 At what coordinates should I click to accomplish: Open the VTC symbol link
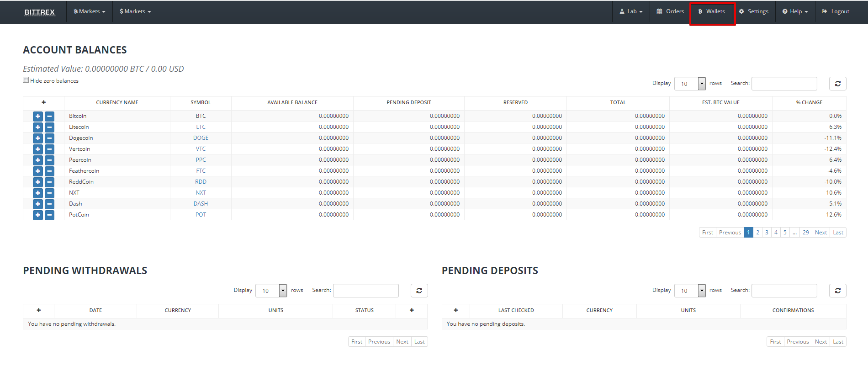coord(201,149)
